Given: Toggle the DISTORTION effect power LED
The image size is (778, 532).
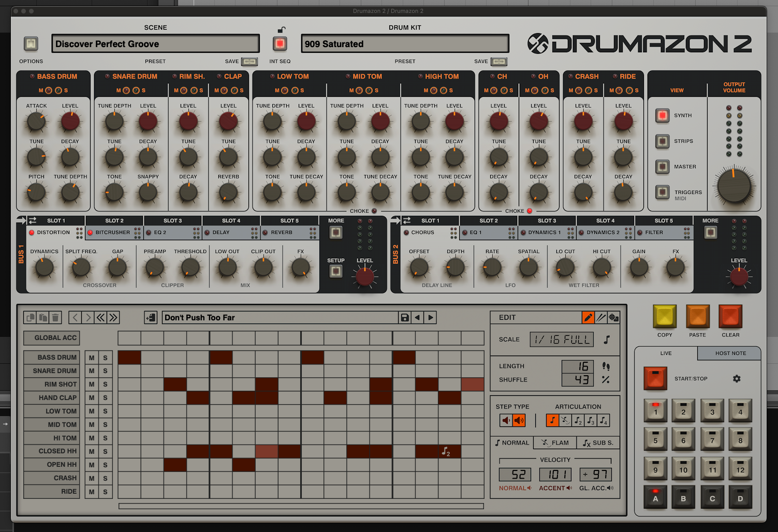Looking at the screenshot, I should (x=32, y=233).
